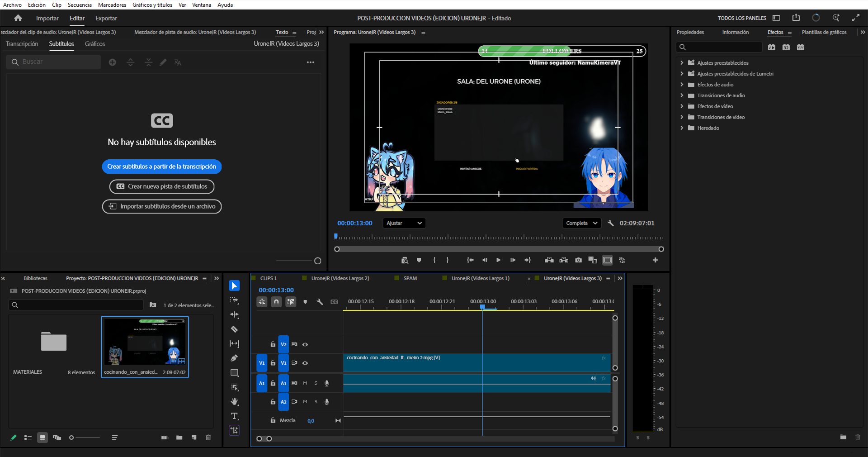Open the Gráficos y títulos menu

click(152, 5)
